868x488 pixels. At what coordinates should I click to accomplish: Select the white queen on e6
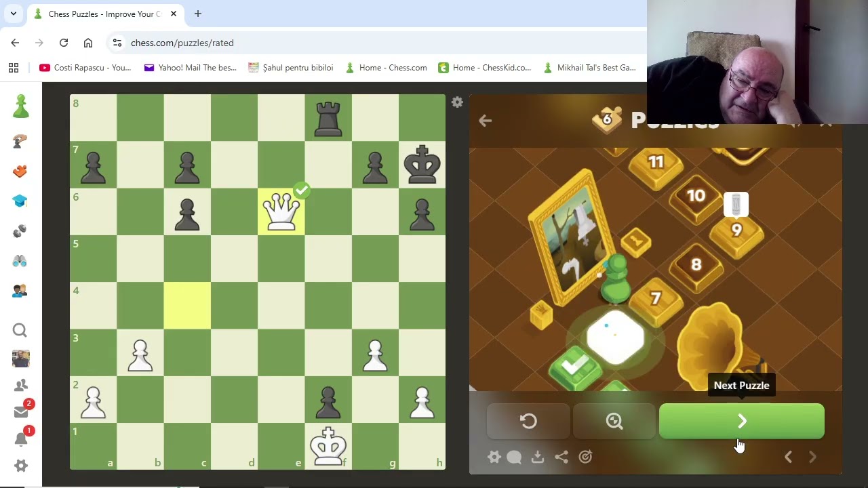pos(281,211)
